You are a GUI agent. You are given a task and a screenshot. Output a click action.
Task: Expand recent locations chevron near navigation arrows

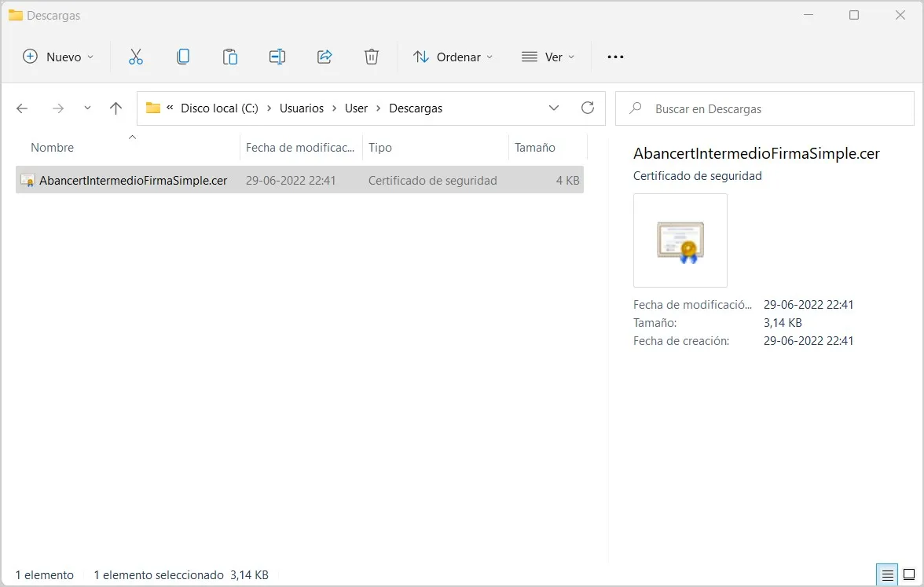(87, 108)
